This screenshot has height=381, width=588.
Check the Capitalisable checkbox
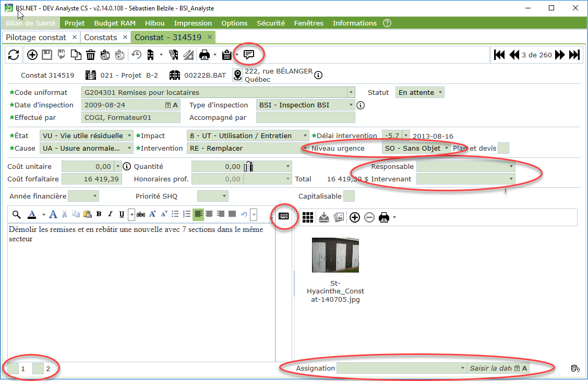tap(350, 196)
